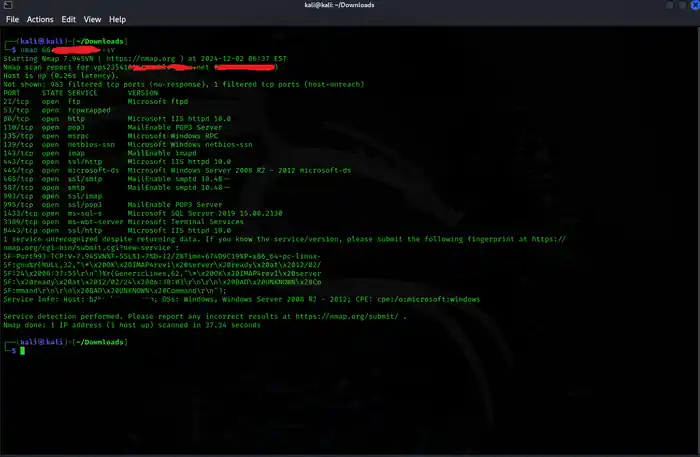Viewport: 700px width, 457px height.
Task: Click the 'Service detection performed' line
Action: click(x=205, y=316)
